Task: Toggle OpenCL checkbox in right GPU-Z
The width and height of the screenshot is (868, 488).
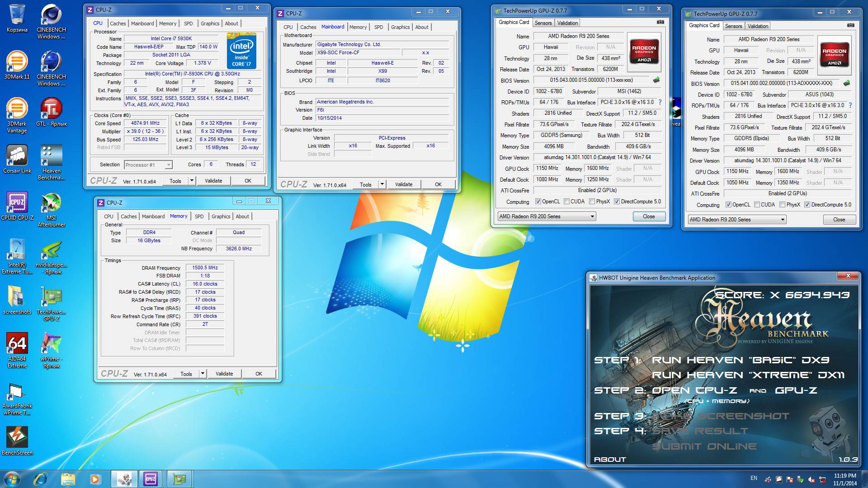Action: click(x=728, y=205)
